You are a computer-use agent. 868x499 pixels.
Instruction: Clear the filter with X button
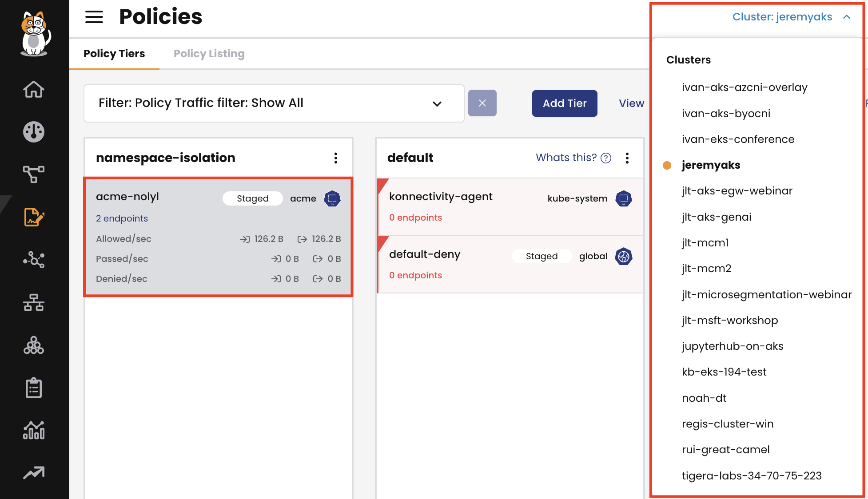click(x=482, y=103)
